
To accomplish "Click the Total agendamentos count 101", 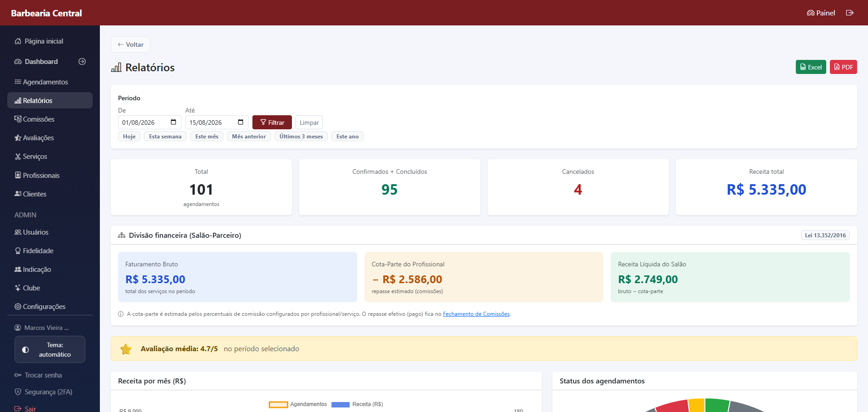I will (201, 189).
